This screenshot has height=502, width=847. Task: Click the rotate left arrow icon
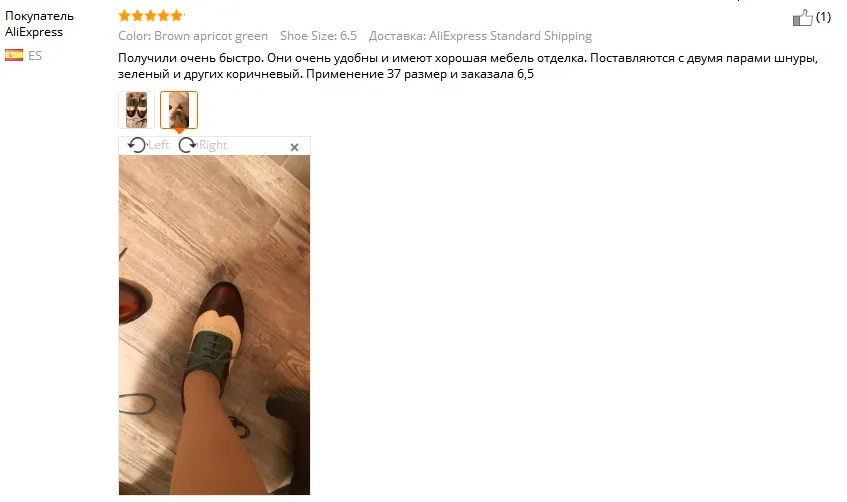pyautogui.click(x=137, y=145)
